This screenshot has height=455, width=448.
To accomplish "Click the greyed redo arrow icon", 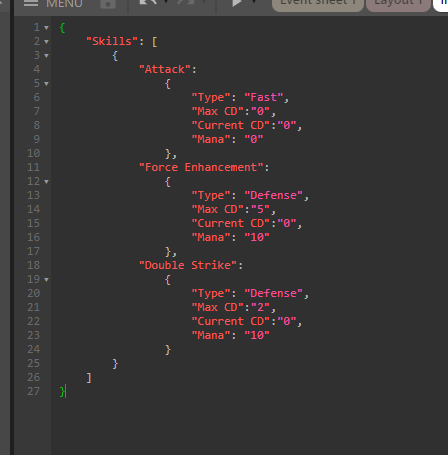I will pos(186,2).
